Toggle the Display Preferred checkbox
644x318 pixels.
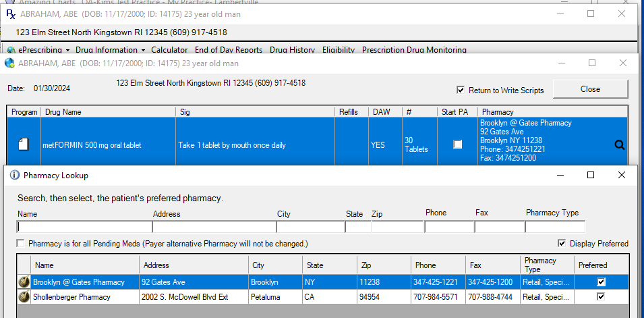click(x=562, y=243)
